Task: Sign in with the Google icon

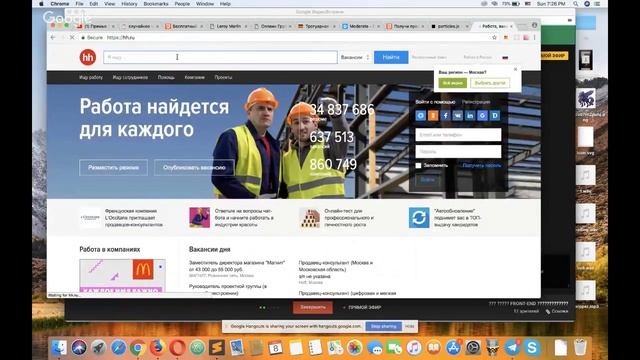Action: (x=482, y=116)
